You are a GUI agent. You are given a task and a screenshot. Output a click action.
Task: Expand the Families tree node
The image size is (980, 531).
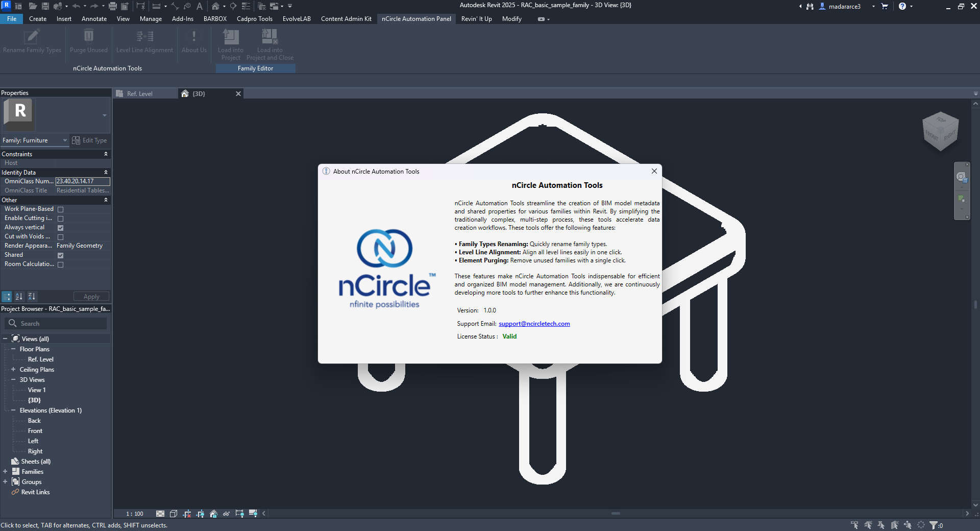tap(5, 471)
